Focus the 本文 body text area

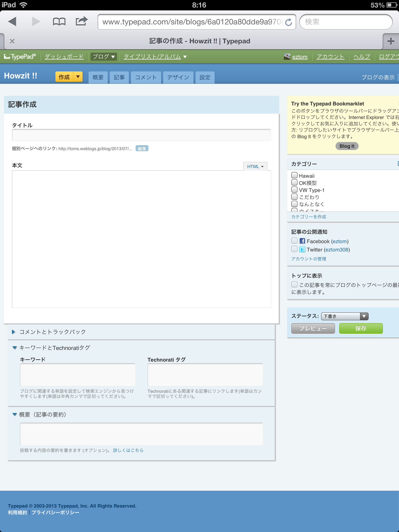[142, 239]
